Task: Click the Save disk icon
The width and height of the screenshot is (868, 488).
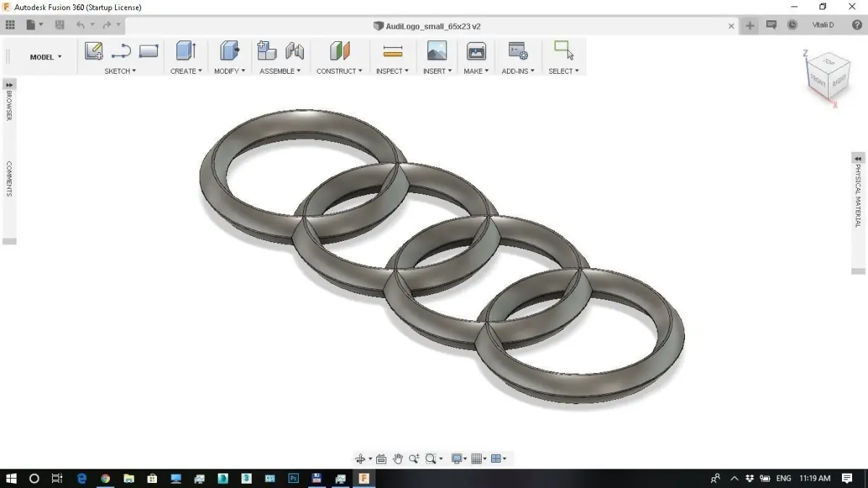Action: click(x=59, y=25)
